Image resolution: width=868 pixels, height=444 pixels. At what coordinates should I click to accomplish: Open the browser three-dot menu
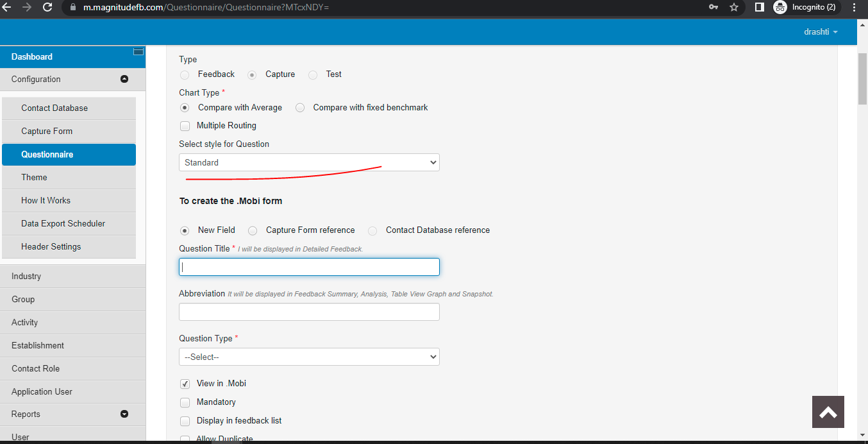(854, 7)
